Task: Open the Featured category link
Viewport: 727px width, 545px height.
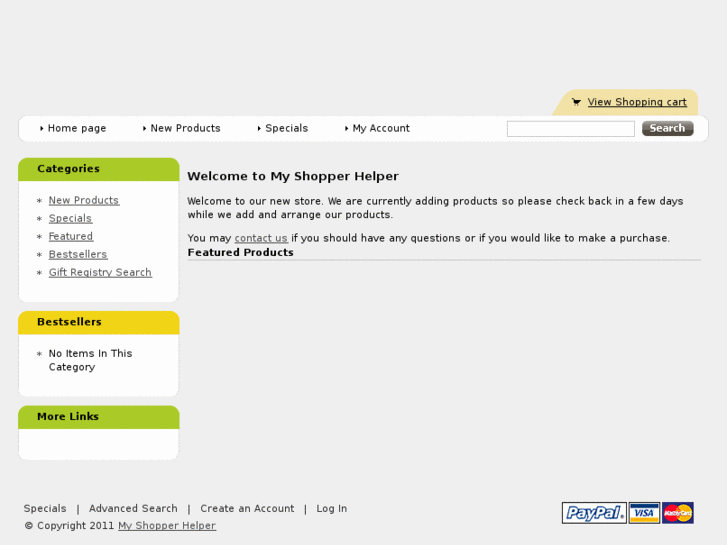Action: (71, 237)
